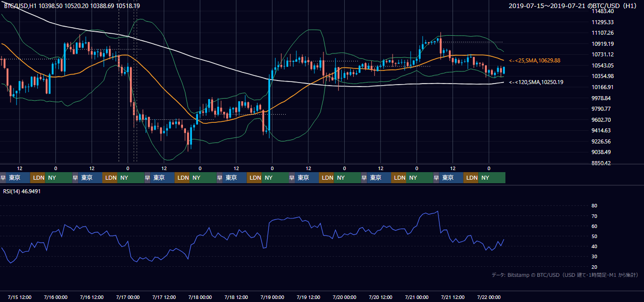Pick the 7/20 12:00 date label
This screenshot has width=644, height=302.
[x=381, y=297]
